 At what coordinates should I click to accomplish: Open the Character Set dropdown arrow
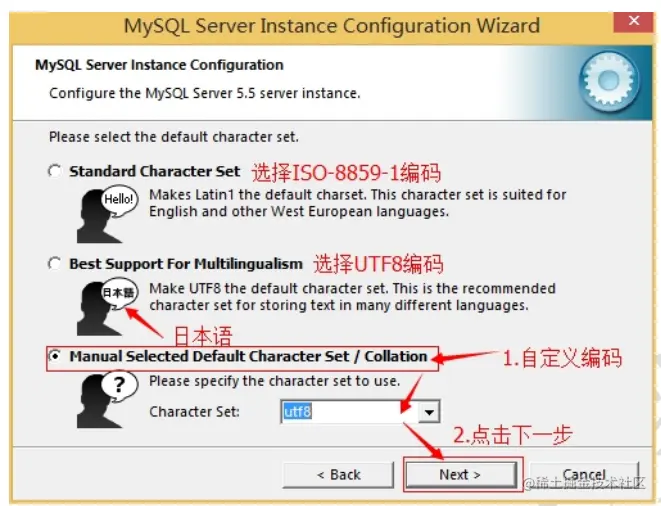pos(429,412)
